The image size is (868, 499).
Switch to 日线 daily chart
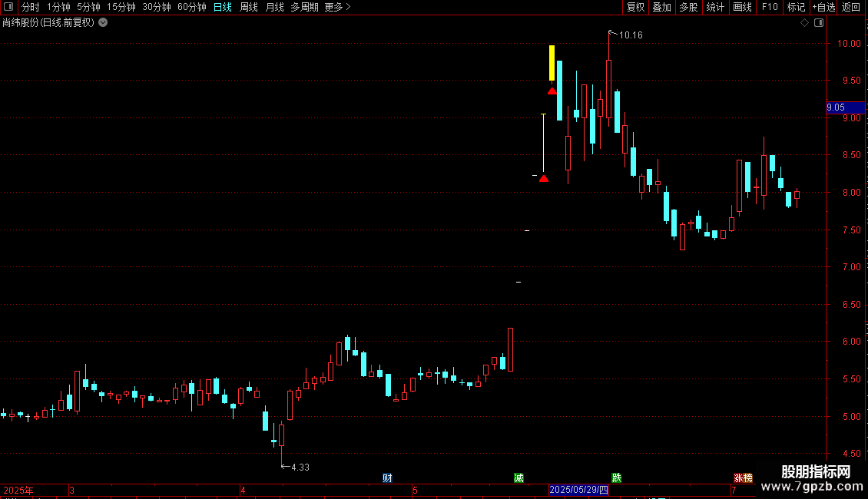point(223,7)
